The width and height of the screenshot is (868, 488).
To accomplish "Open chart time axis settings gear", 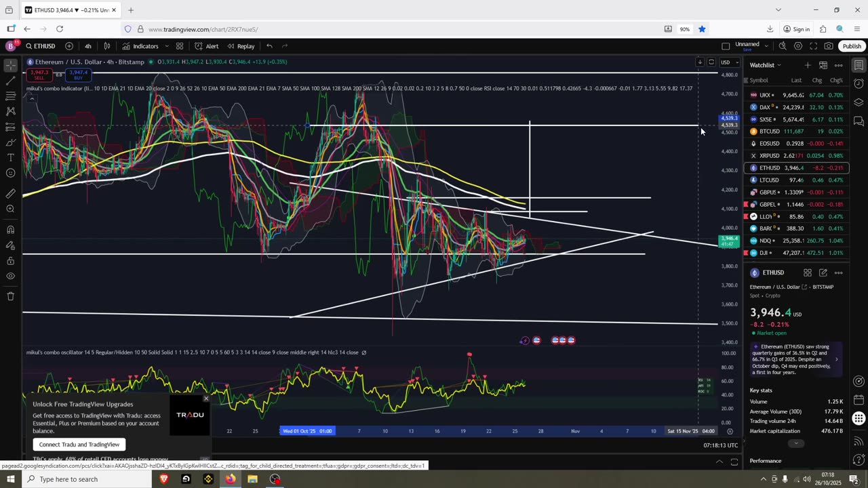I will click(730, 431).
